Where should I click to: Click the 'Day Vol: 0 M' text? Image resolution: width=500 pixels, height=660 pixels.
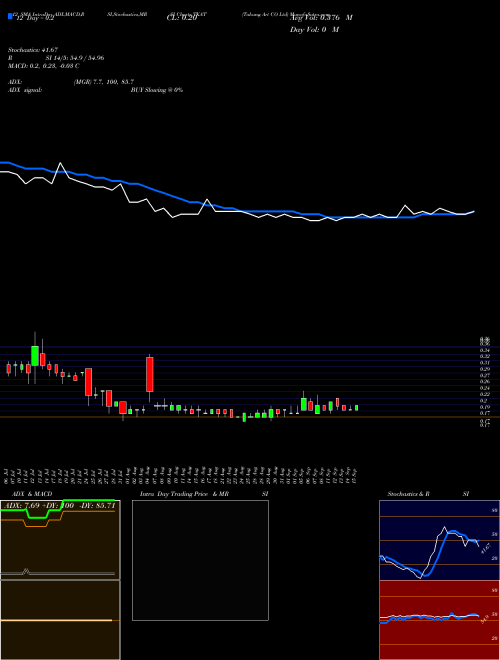[x=314, y=30]
